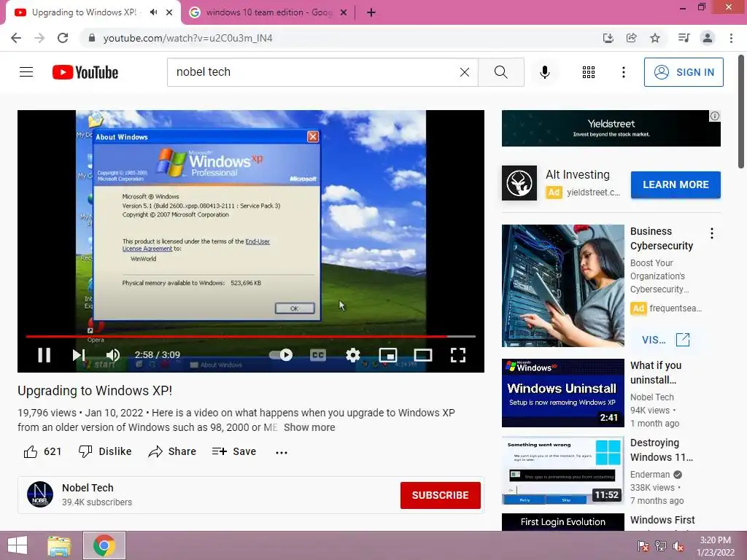747x560 pixels.
Task: Click LEARN MORE on Alt Investing ad
Action: (676, 184)
